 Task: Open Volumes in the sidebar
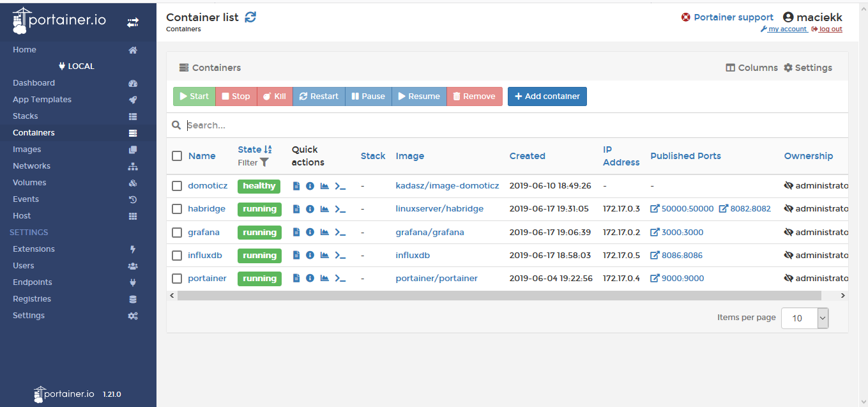78,183
